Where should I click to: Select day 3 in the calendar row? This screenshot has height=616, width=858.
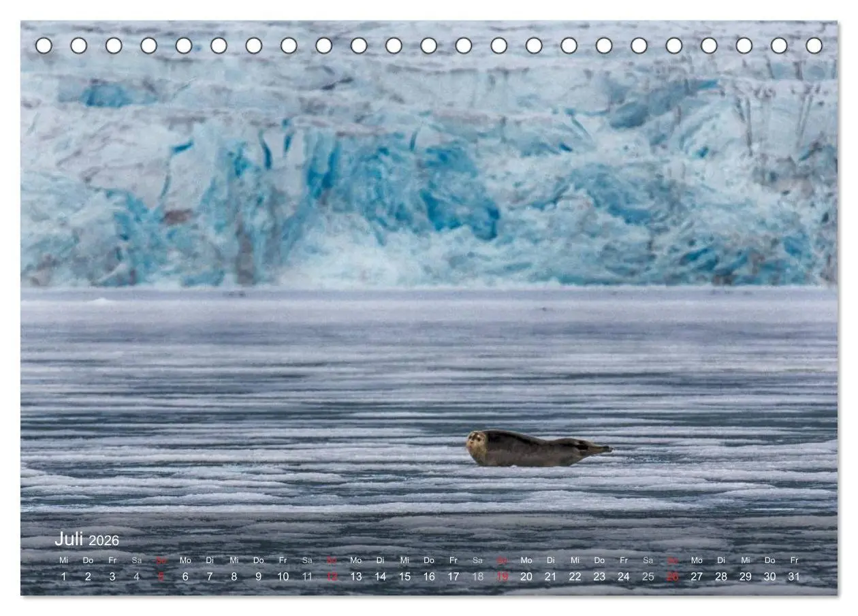tap(112, 577)
